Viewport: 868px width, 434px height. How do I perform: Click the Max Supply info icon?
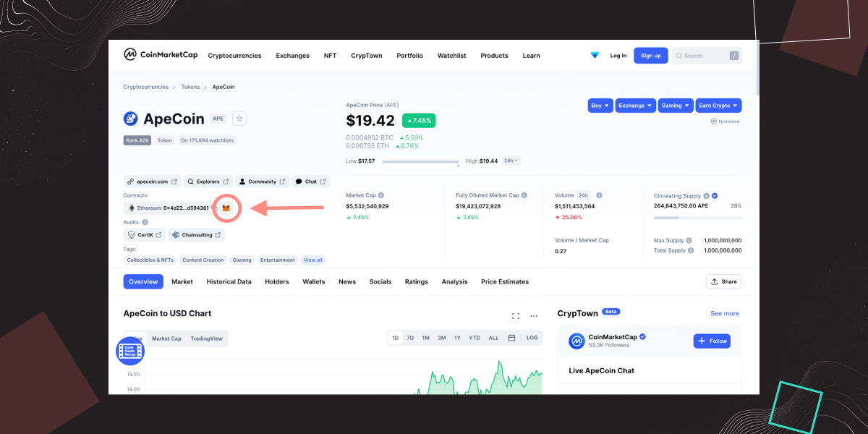click(x=689, y=240)
